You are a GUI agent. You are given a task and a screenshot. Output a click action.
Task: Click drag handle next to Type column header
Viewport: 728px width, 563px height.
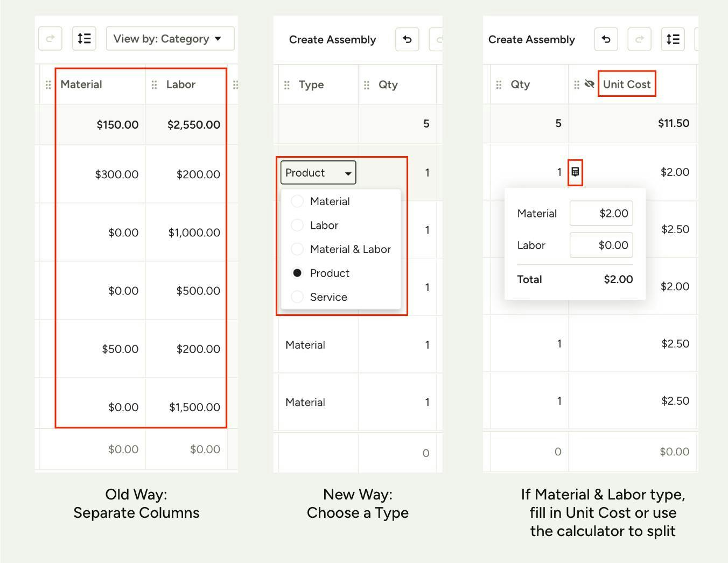[x=287, y=85]
